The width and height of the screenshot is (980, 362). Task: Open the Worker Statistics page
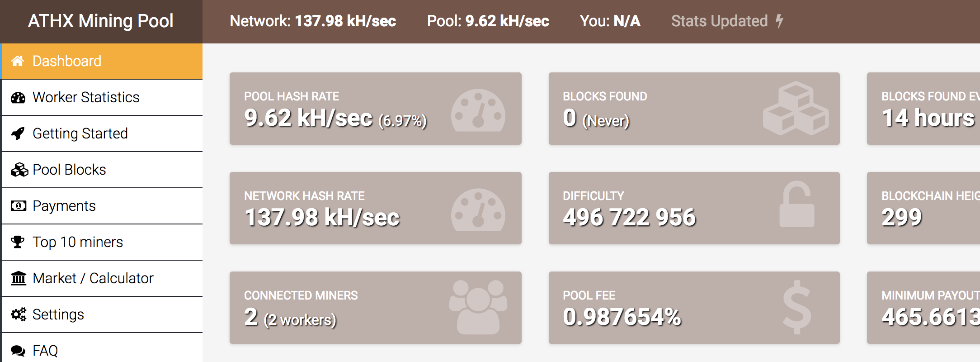(x=86, y=97)
